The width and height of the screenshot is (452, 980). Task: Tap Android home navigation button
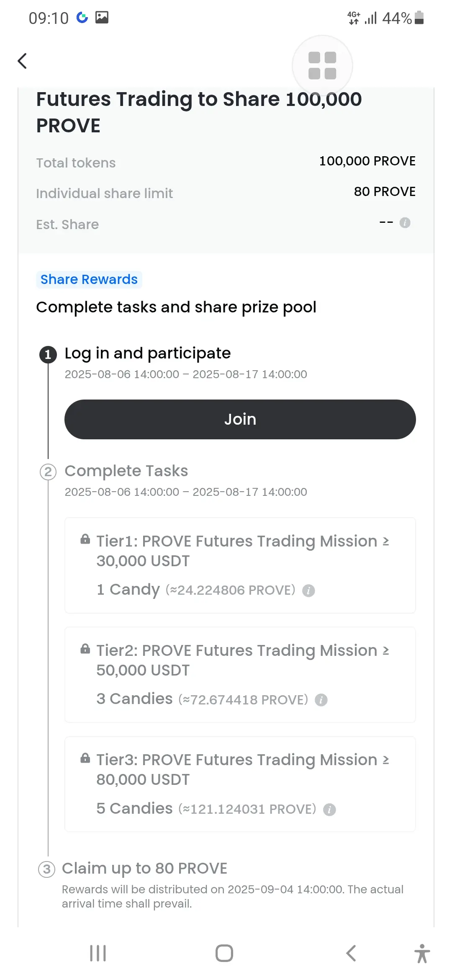coord(224,953)
